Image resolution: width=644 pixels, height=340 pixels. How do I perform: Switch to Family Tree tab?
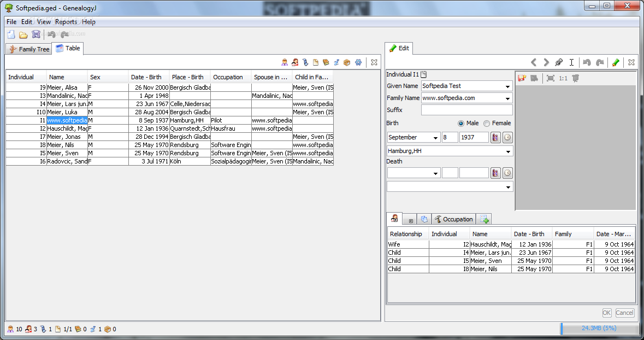pos(29,49)
